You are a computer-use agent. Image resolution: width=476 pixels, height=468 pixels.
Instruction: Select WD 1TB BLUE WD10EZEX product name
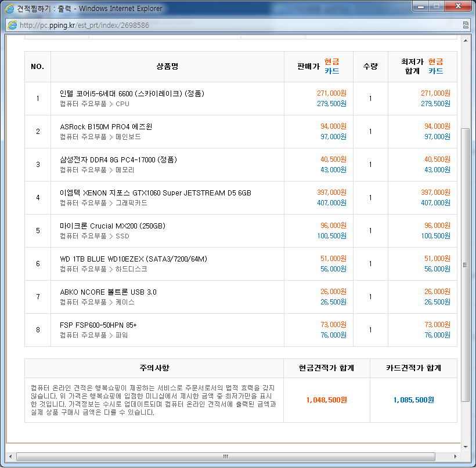coord(134,259)
